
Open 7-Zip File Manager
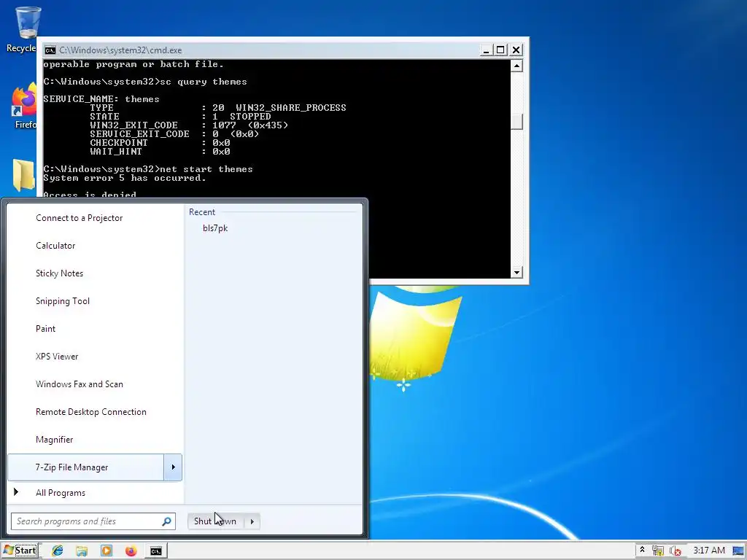coord(86,467)
